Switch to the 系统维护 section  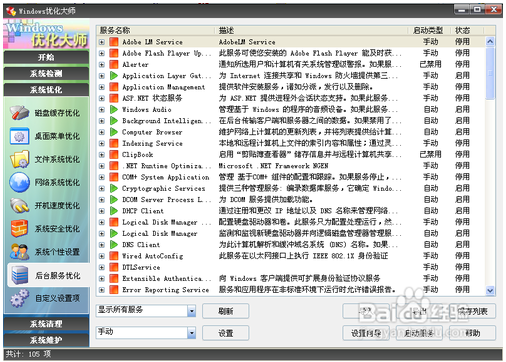coord(46,340)
